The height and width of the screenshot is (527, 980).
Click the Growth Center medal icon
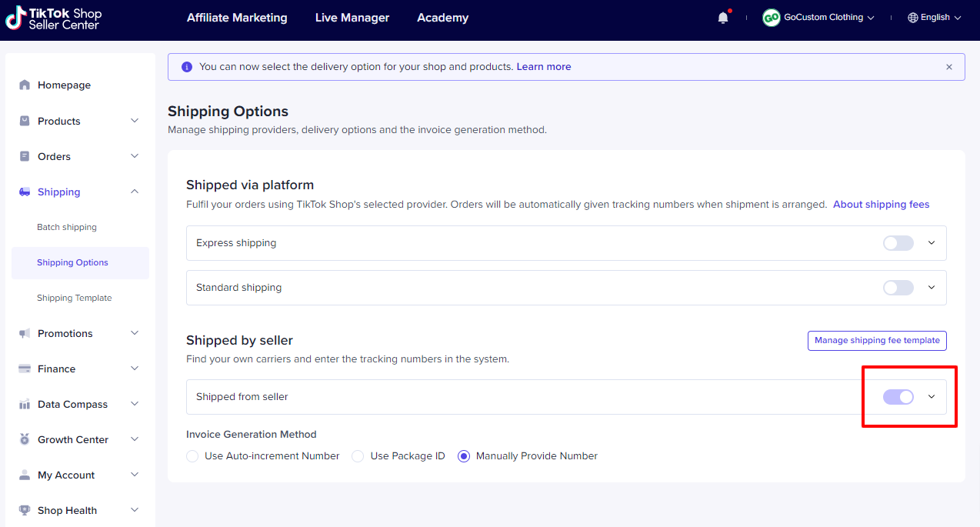click(25, 439)
